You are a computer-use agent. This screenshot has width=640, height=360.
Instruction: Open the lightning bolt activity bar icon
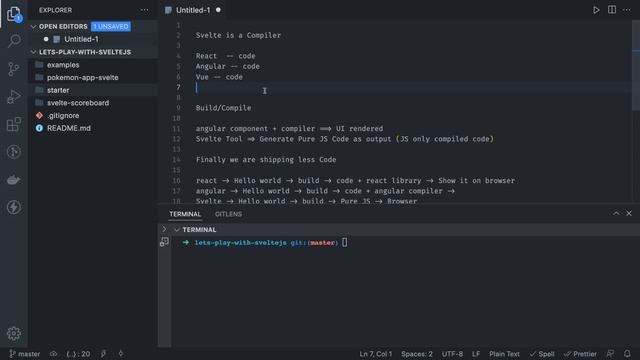point(14,207)
